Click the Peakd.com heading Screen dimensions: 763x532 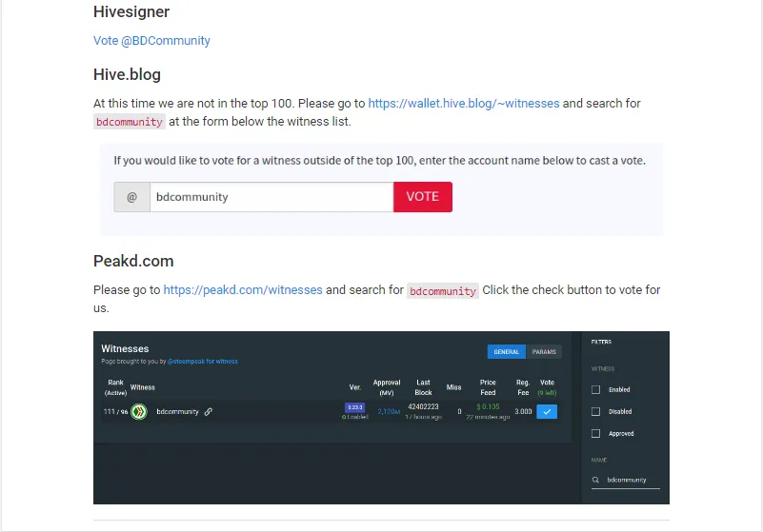click(133, 261)
